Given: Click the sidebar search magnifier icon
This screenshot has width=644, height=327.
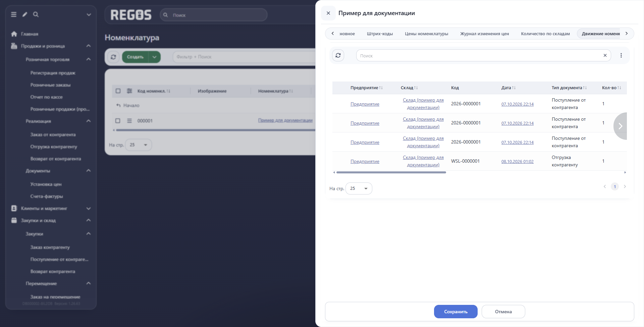Looking at the screenshot, I should (36, 14).
